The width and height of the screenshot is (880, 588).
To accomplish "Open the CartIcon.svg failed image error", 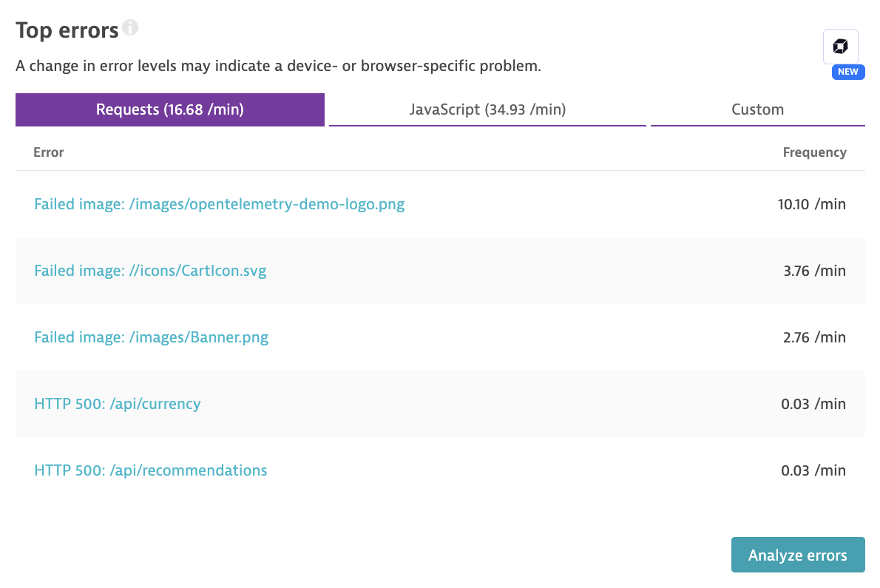I will [150, 271].
